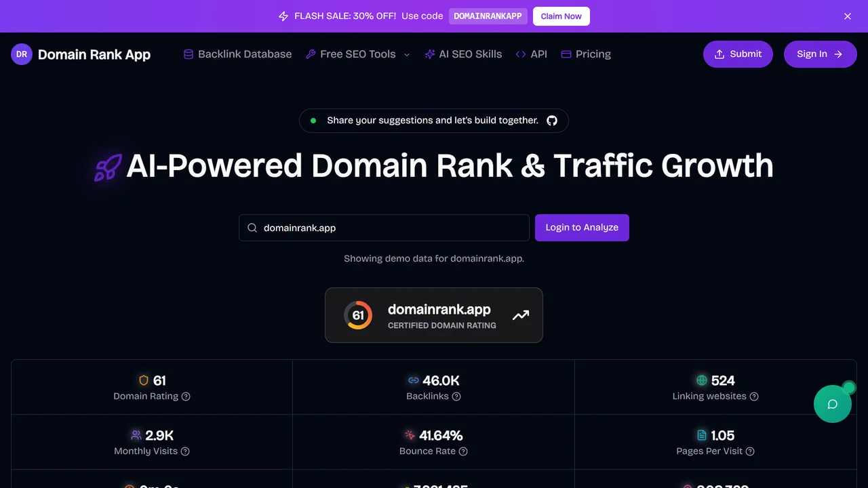This screenshot has height=488, width=868.
Task: Click the code brackets API icon
Action: coord(521,54)
